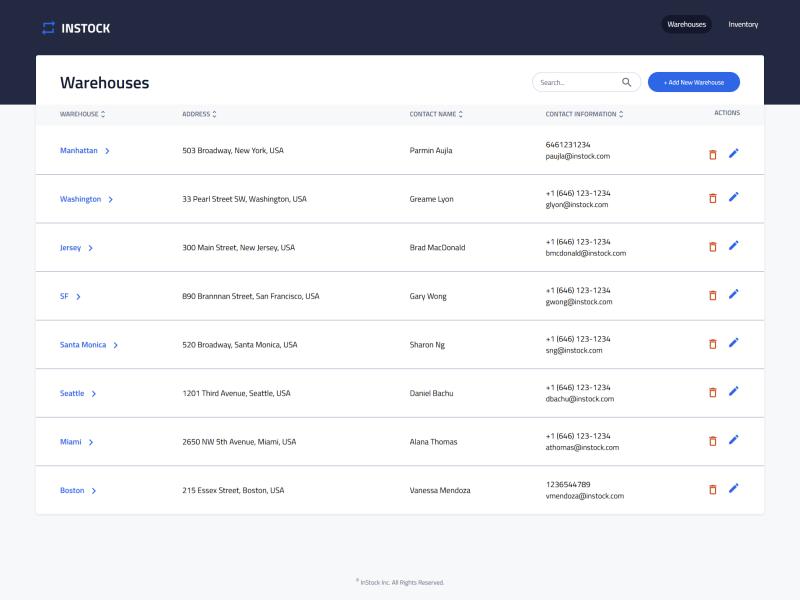Sort by the CONTACT NAME column arrows
This screenshot has width=800, height=600.
[461, 114]
